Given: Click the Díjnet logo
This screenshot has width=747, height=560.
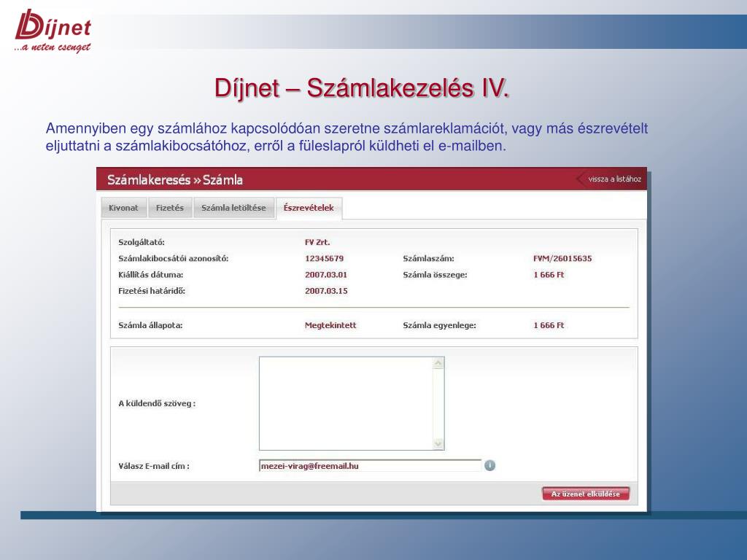Looking at the screenshot, I should (x=53, y=31).
